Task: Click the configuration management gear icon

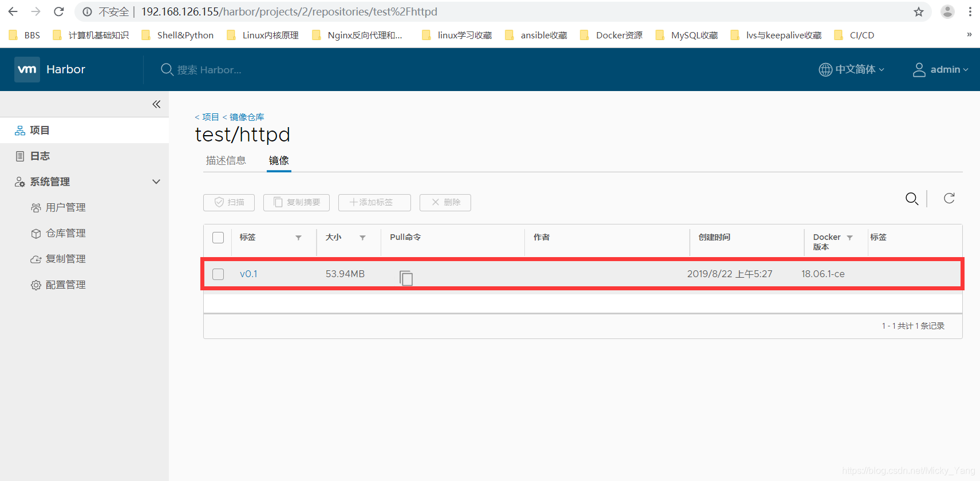Action: [x=36, y=285]
